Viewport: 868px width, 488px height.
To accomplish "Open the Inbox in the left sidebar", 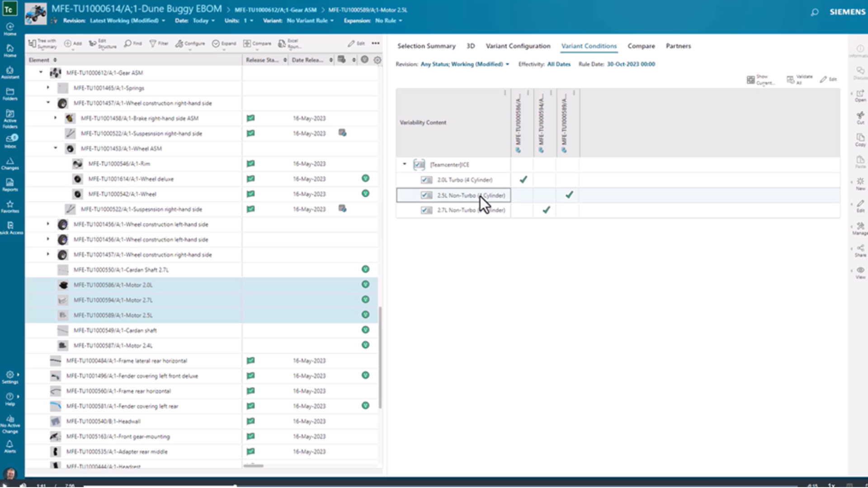I will click(10, 141).
